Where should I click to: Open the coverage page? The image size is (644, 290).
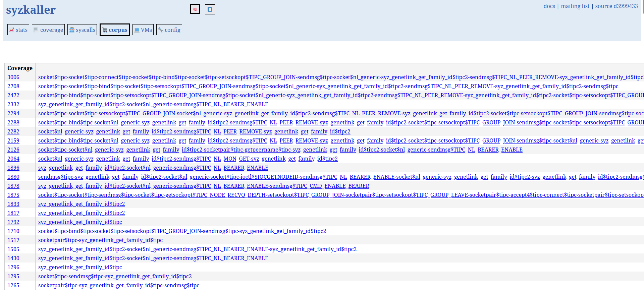48,30
